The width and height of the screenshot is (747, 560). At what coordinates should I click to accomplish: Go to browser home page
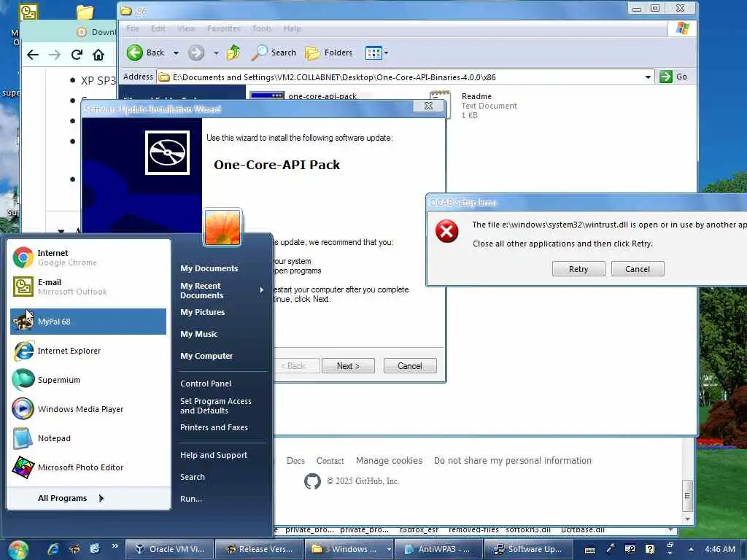(98, 55)
